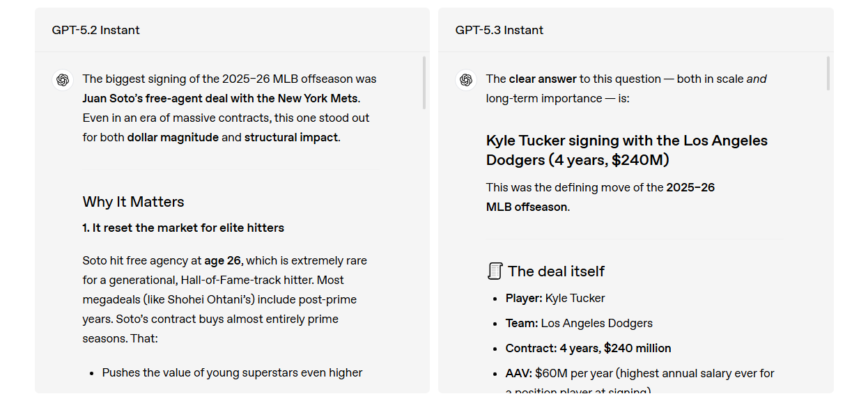This screenshot has height=403, width=868.
Task: Click the bold "dollar magnitude" phrase
Action: tap(173, 137)
